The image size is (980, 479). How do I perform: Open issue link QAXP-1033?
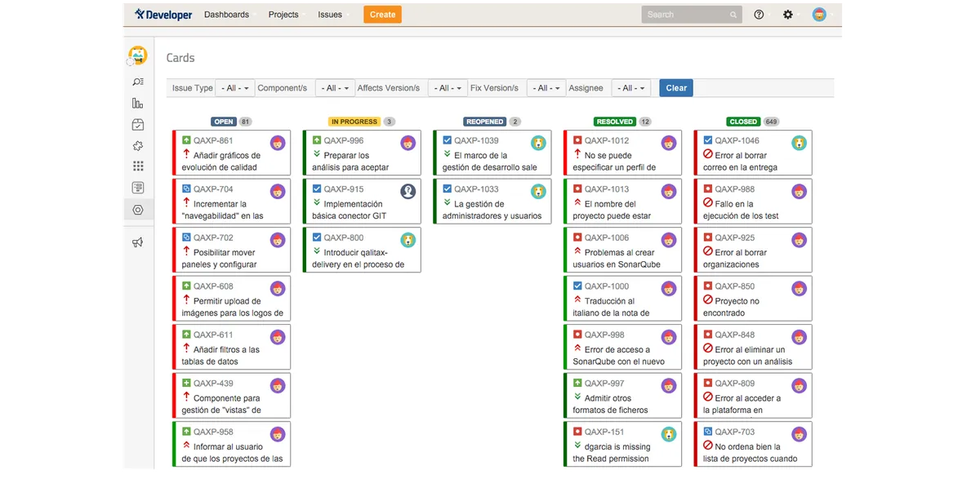pos(476,189)
